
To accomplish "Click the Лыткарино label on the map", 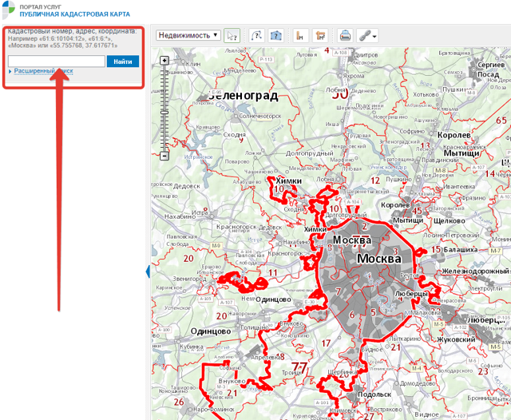I will coord(405,339).
